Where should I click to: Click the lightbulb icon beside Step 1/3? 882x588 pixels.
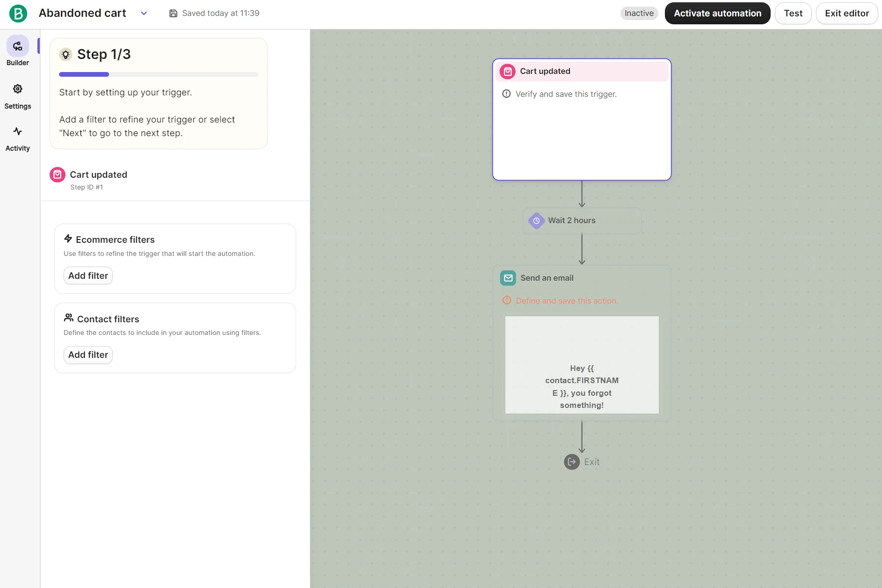tap(66, 54)
